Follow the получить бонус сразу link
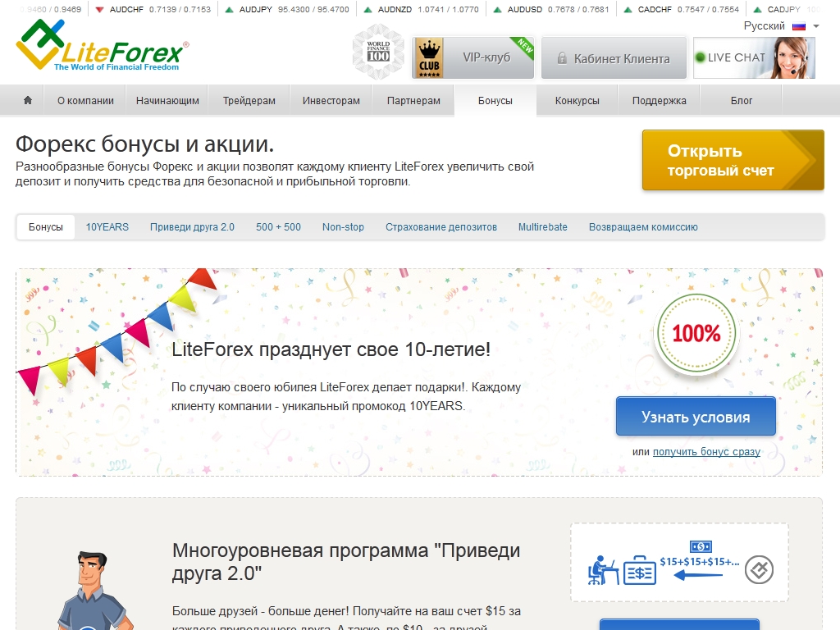 click(x=706, y=452)
